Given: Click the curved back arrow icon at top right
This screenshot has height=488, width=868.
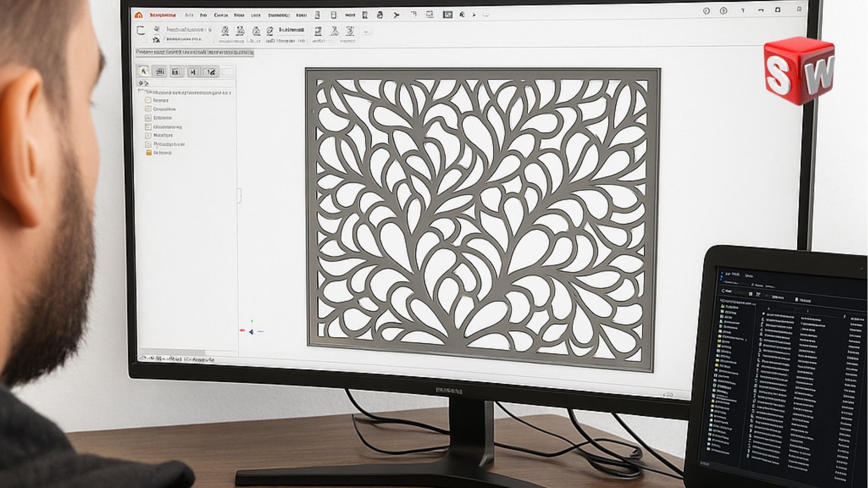Looking at the screenshot, I should point(760,10).
